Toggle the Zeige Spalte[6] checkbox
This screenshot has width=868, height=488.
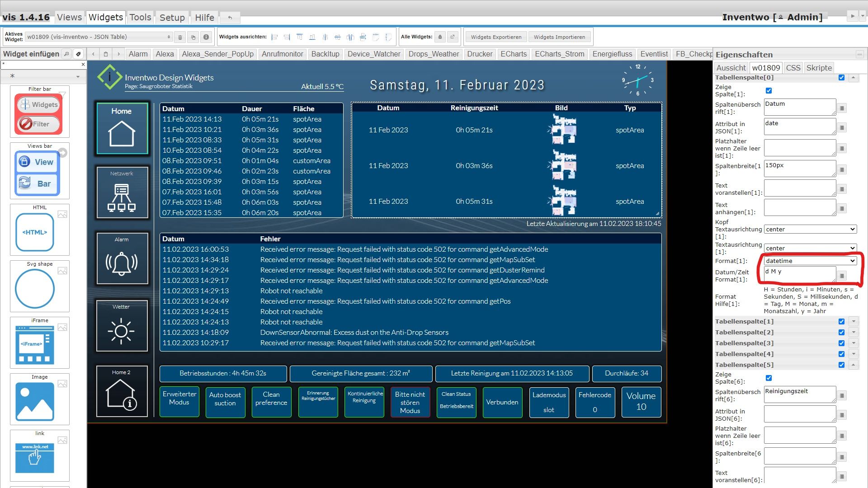click(769, 378)
